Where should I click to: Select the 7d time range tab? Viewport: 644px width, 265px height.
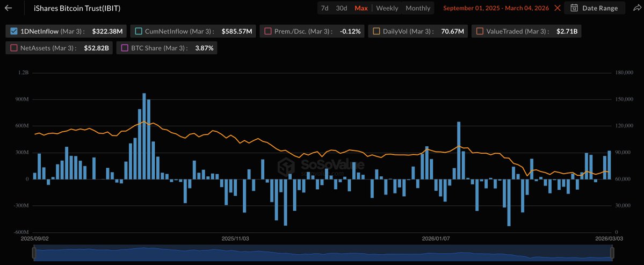coord(324,8)
